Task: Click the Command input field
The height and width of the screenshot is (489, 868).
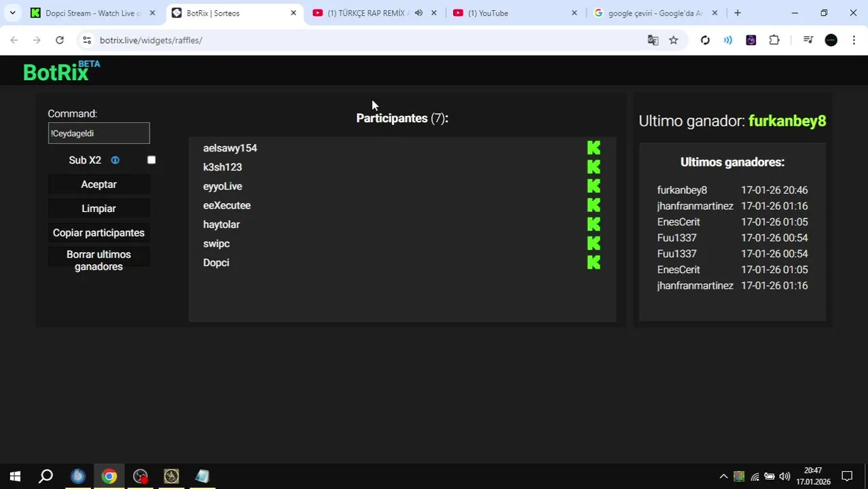Action: 98,133
